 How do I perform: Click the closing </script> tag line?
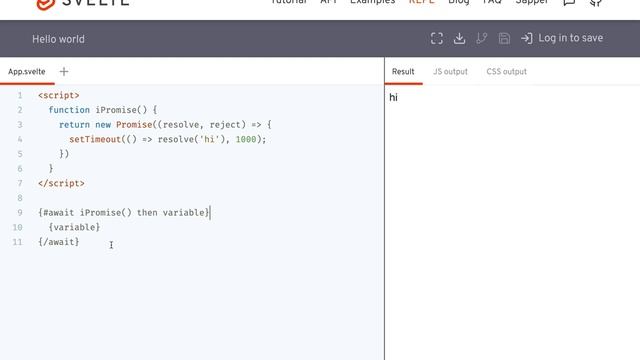61,184
